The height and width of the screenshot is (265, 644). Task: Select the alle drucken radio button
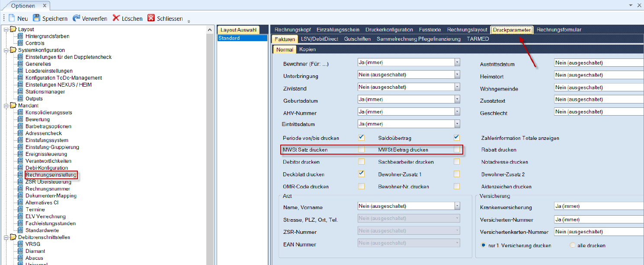[x=573, y=246]
